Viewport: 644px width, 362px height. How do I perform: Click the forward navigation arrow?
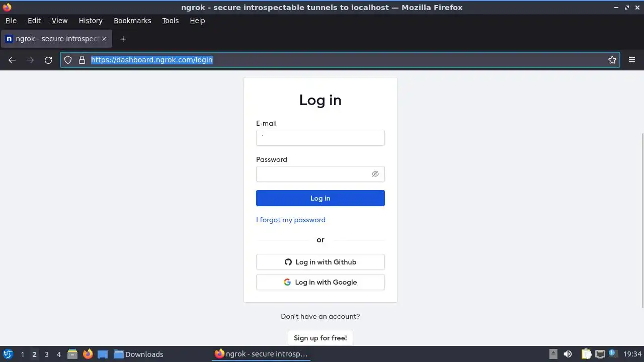(30, 60)
